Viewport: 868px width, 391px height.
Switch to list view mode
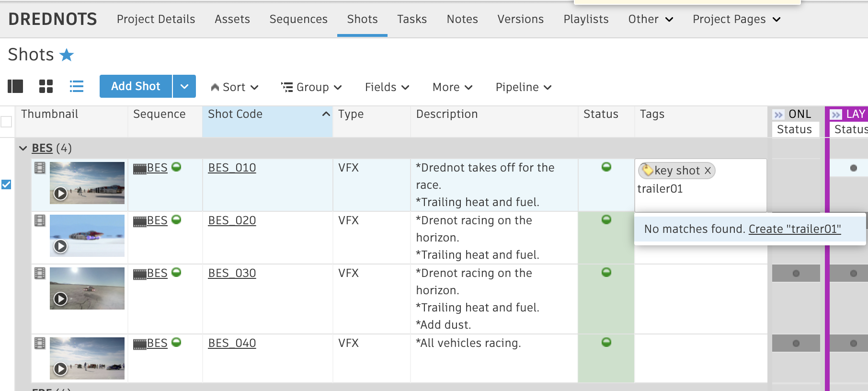click(77, 86)
